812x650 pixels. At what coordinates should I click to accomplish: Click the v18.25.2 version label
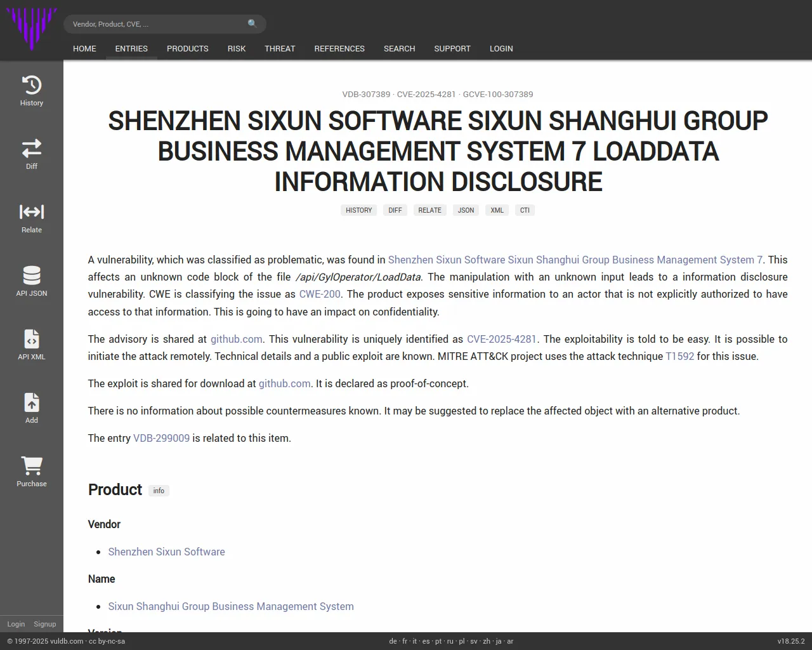tap(791, 641)
